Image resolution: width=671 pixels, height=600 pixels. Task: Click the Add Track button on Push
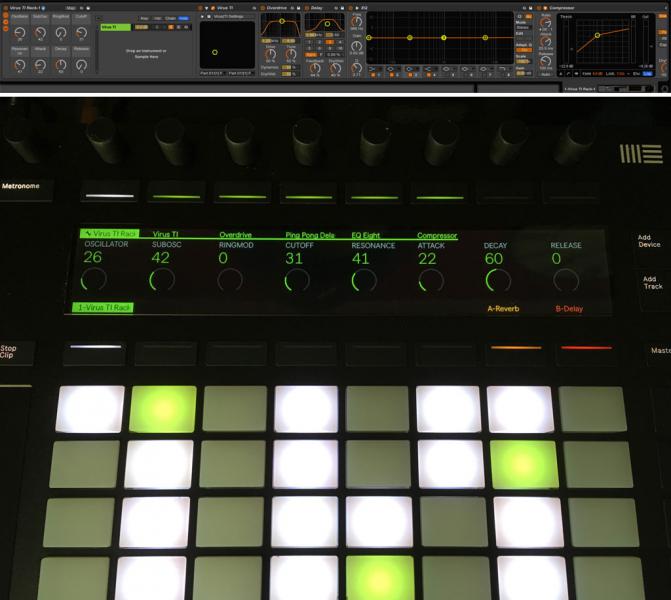pyautogui.click(x=653, y=282)
